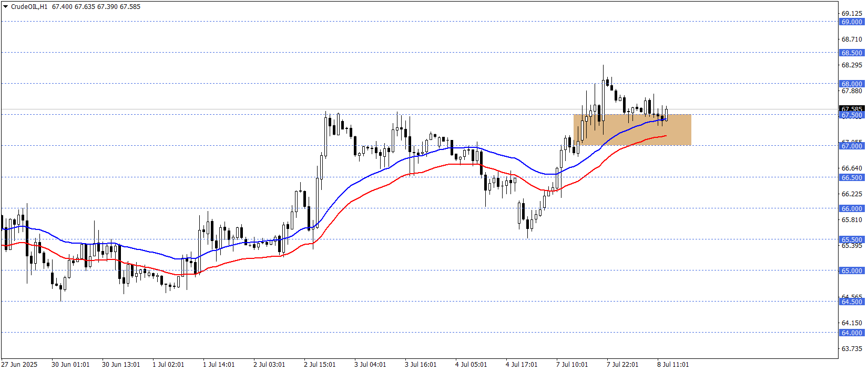This screenshot has width=868, height=371.
Task: Click the 1 Jul 14:01 time label
Action: click(x=219, y=364)
